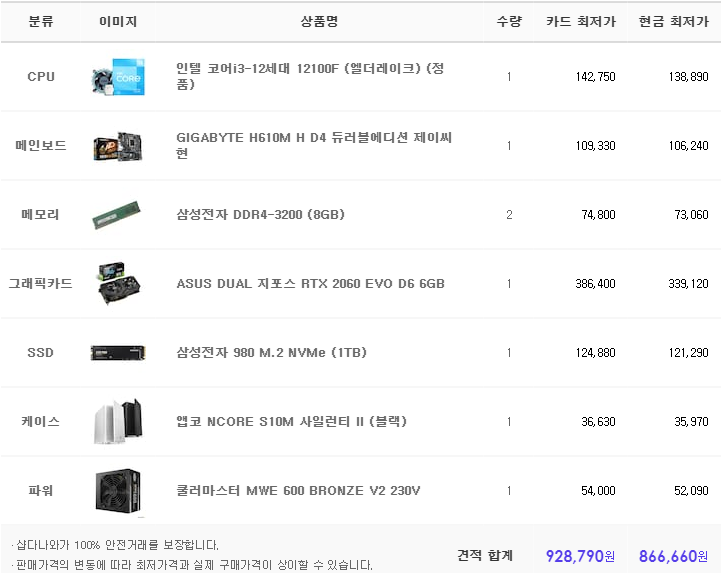Click the 카드 최저가 column header
Image resolution: width=721 pixels, height=573 pixels.
[x=581, y=21]
